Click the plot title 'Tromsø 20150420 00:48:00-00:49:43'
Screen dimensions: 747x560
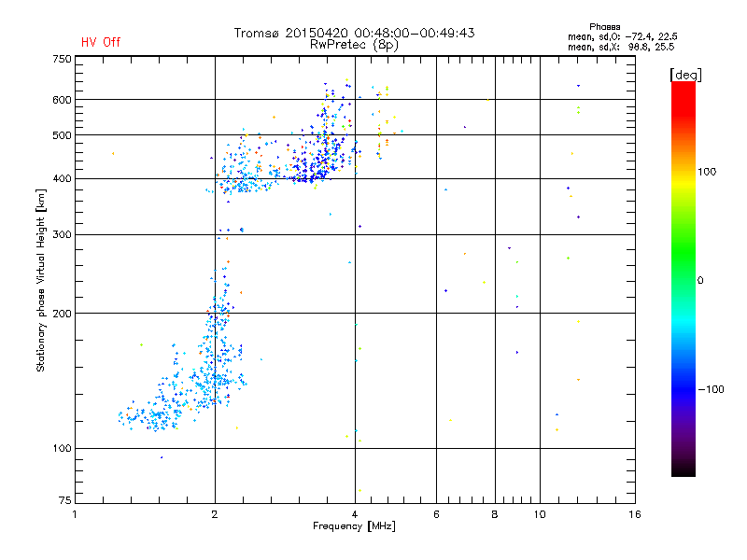click(x=355, y=33)
